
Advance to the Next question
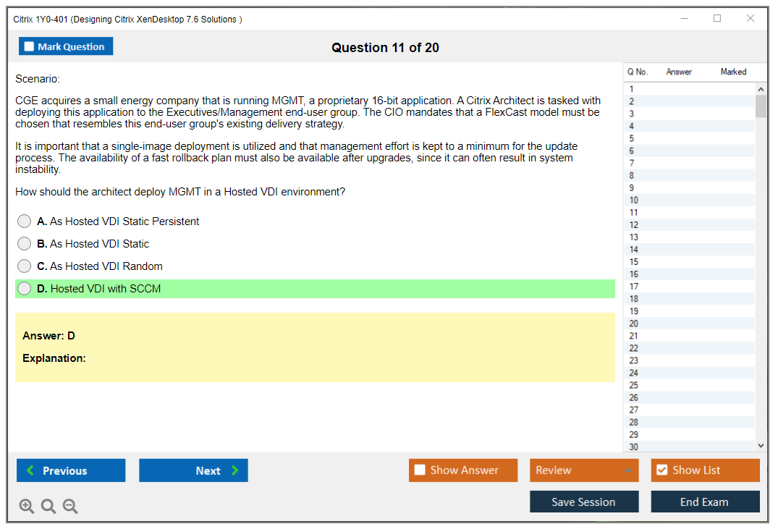tap(193, 470)
